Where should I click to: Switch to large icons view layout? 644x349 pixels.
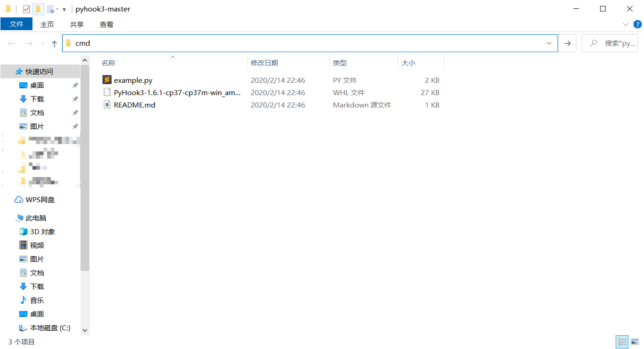634,342
